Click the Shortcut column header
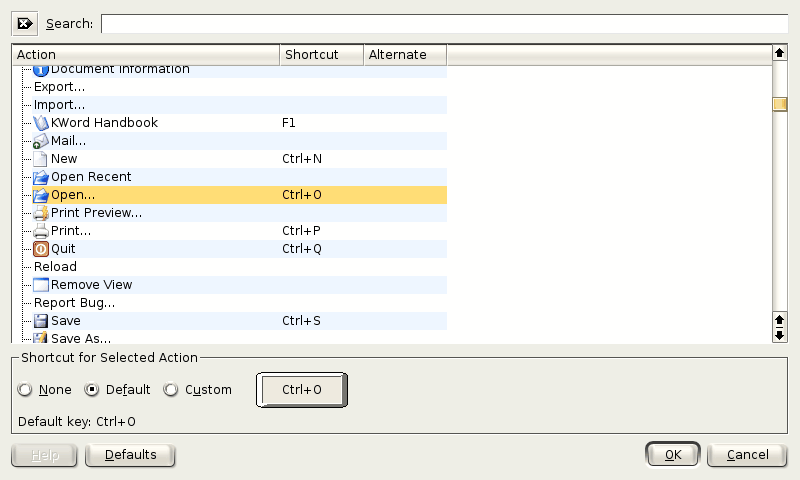This screenshot has width=800, height=480. tap(321, 55)
